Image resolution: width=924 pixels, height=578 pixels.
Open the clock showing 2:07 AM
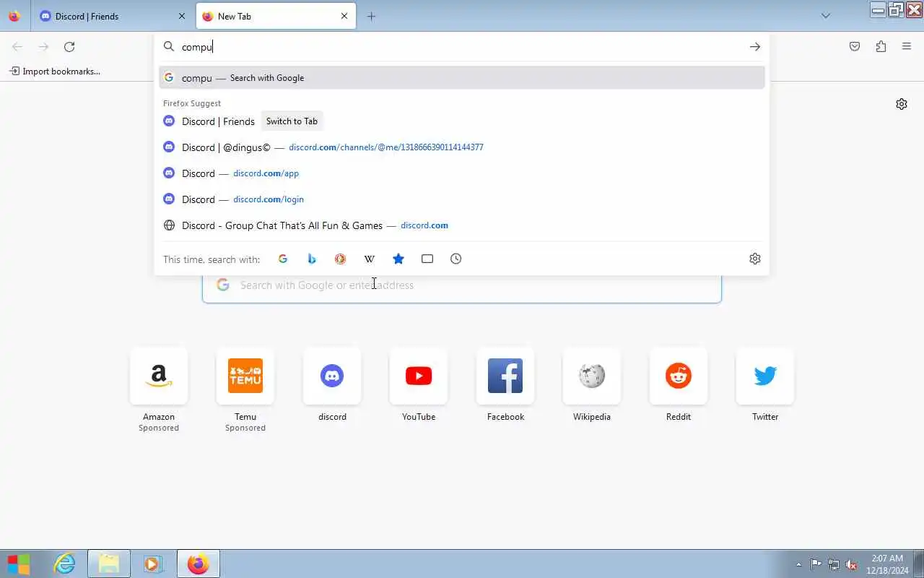click(887, 564)
